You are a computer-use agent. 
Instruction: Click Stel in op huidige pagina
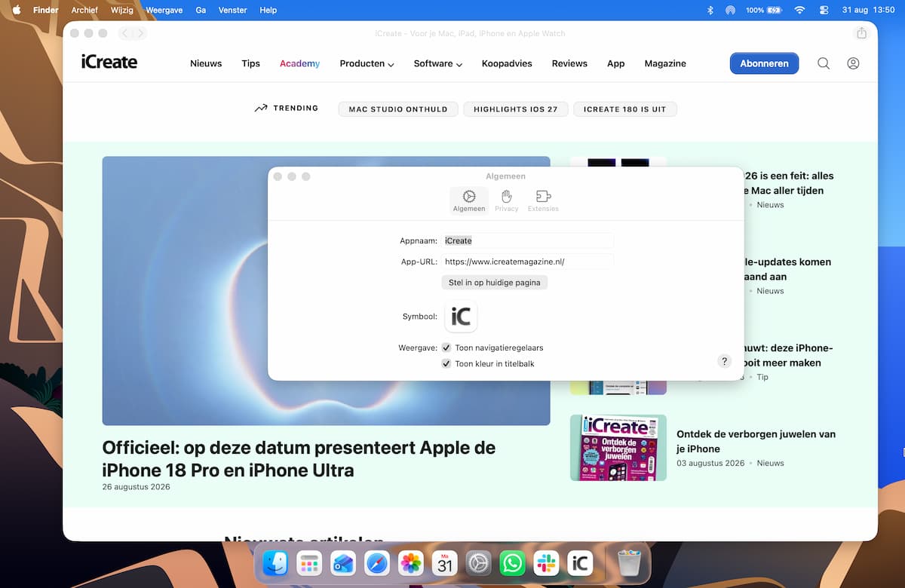point(494,283)
